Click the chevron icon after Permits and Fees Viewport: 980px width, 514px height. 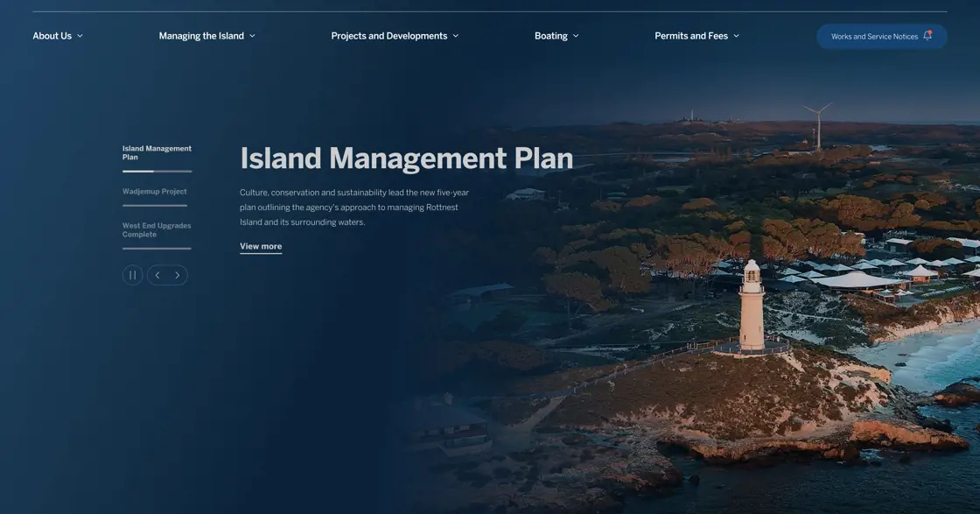[x=736, y=36]
